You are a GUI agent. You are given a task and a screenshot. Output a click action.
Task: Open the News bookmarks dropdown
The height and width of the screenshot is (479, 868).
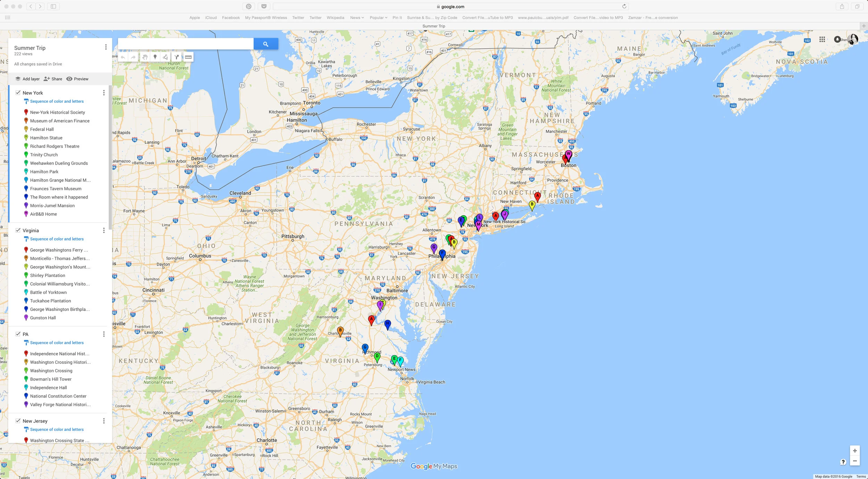pos(357,18)
